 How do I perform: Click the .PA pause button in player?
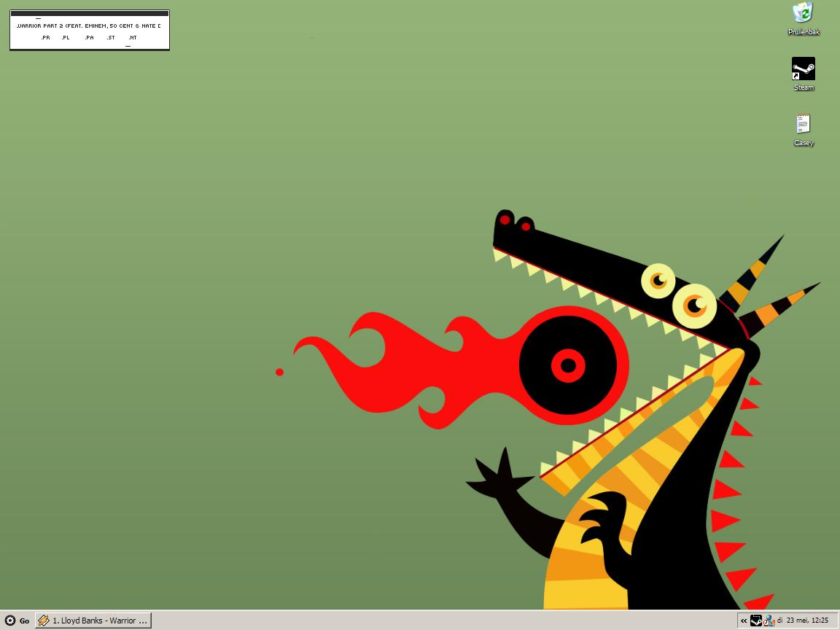tap(89, 37)
